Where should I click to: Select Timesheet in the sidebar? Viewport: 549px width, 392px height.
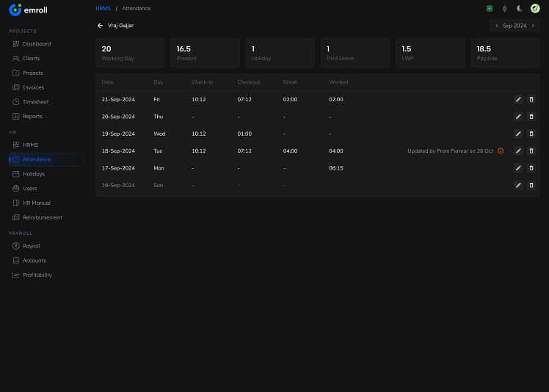click(x=36, y=102)
